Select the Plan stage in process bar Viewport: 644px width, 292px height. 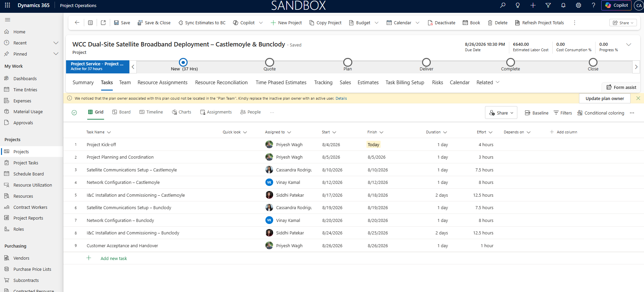[348, 63]
